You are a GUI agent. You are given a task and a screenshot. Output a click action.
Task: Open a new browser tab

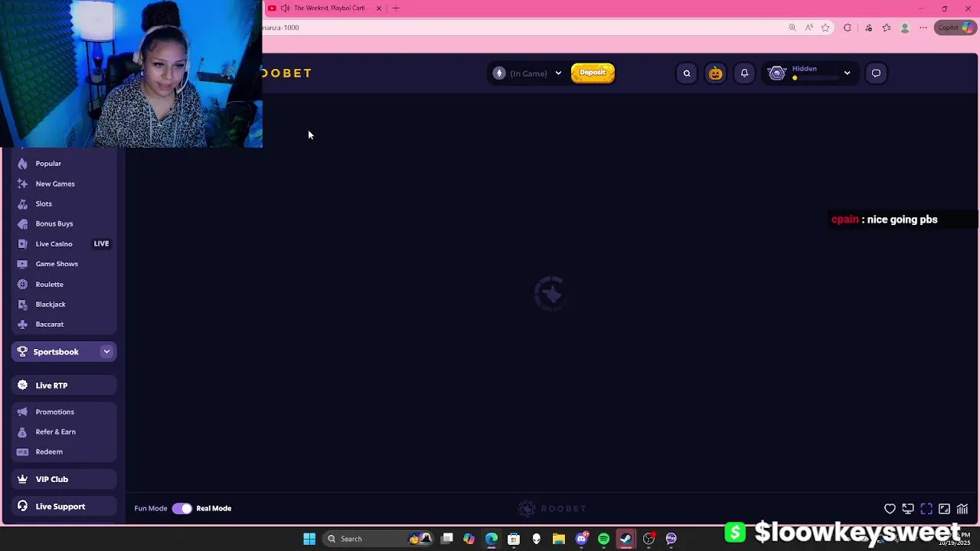pos(396,8)
